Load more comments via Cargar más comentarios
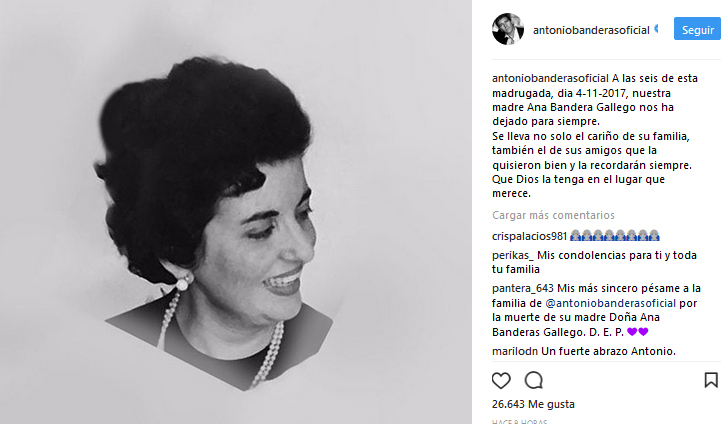The image size is (724, 424). [553, 215]
